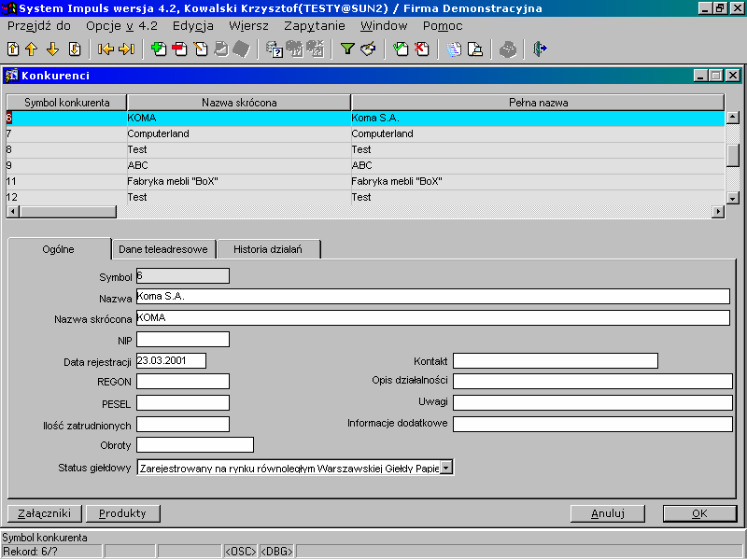Click the Symbol konkurenta column header
Screen dimensions: 747x560
[x=66, y=103]
